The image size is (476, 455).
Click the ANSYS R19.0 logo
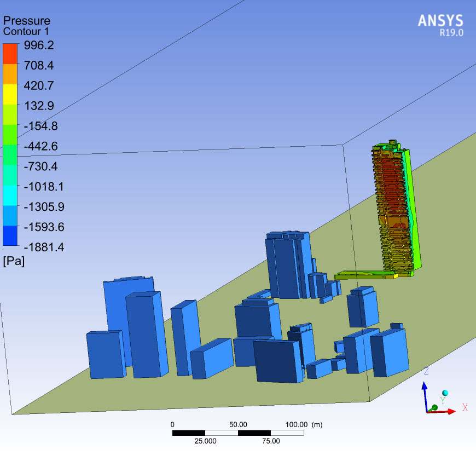pos(440,25)
